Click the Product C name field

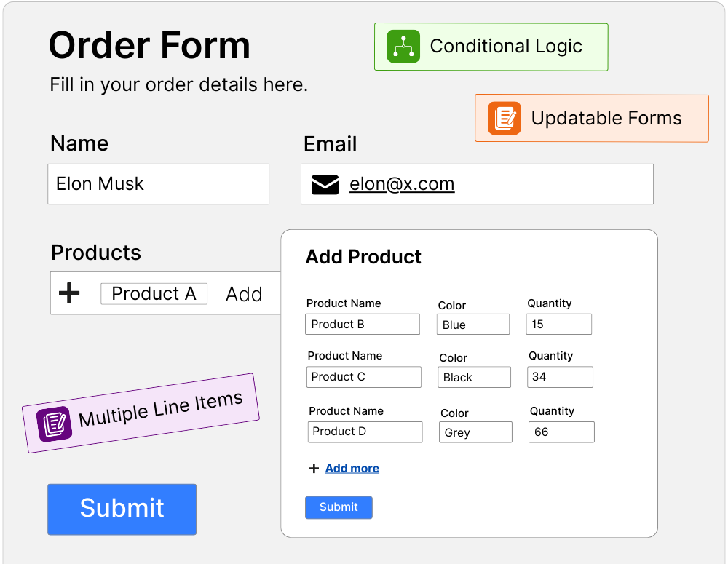[363, 377]
